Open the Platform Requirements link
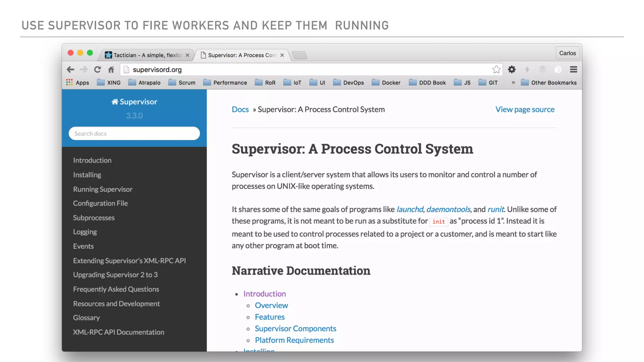This screenshot has height=362, width=644. coord(294,340)
